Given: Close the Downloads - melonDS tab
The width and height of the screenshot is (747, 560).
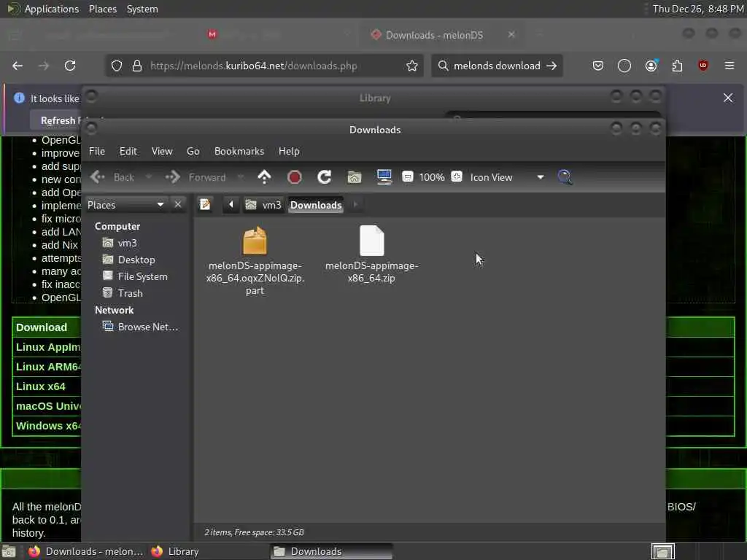Looking at the screenshot, I should pos(511,35).
